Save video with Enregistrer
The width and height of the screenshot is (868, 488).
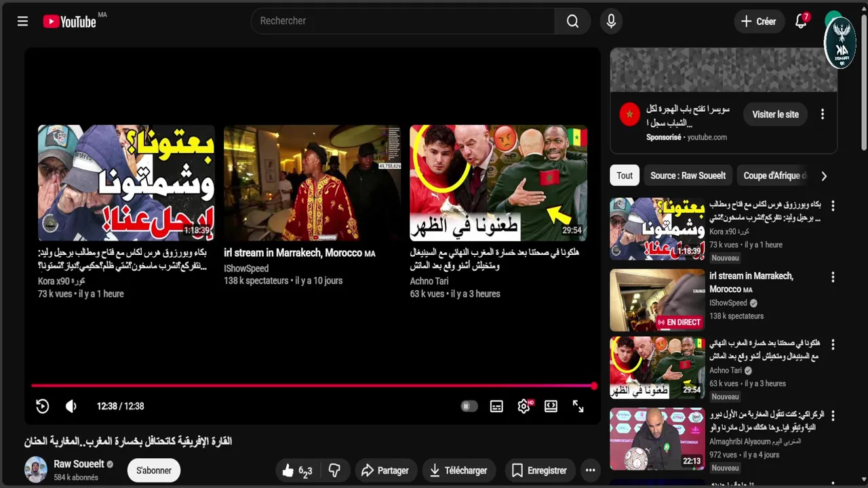coord(539,470)
